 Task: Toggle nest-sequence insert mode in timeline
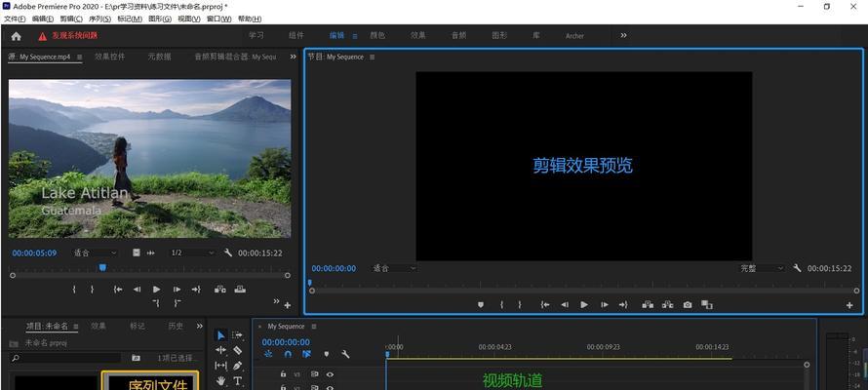pos(268,354)
